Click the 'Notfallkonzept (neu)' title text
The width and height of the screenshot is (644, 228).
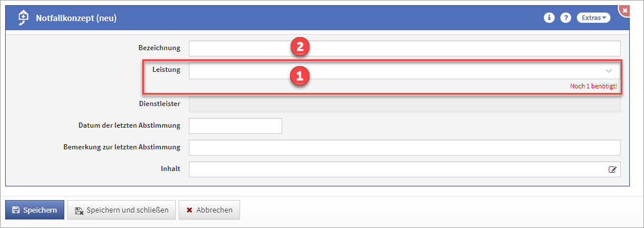tap(76, 18)
